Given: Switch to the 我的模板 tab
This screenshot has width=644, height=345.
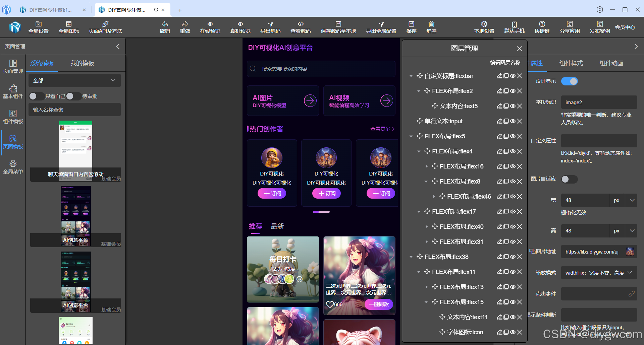Looking at the screenshot, I should [x=82, y=63].
